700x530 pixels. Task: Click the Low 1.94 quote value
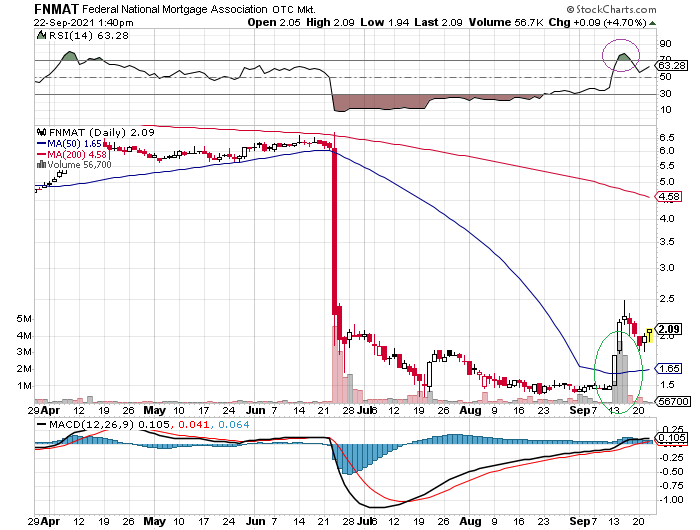[x=385, y=22]
